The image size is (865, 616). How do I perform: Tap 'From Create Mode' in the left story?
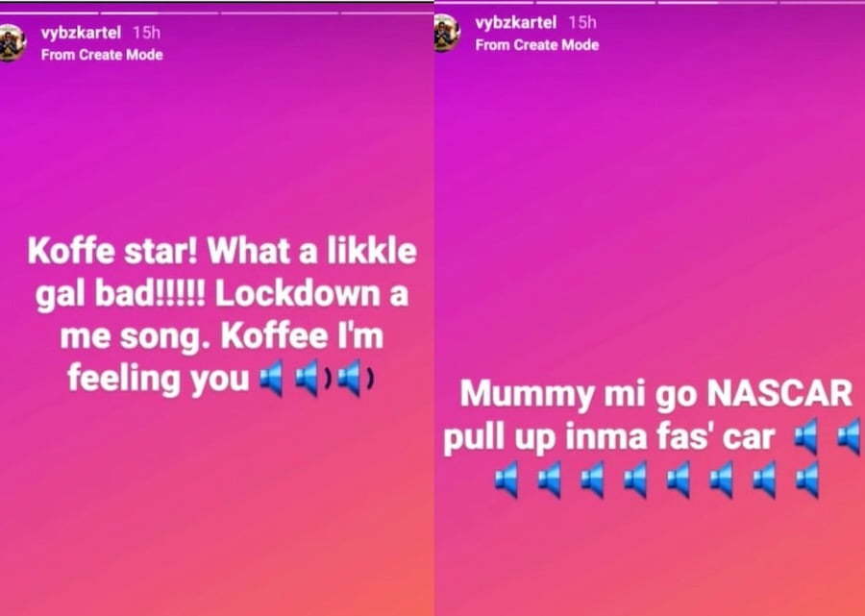tap(102, 55)
